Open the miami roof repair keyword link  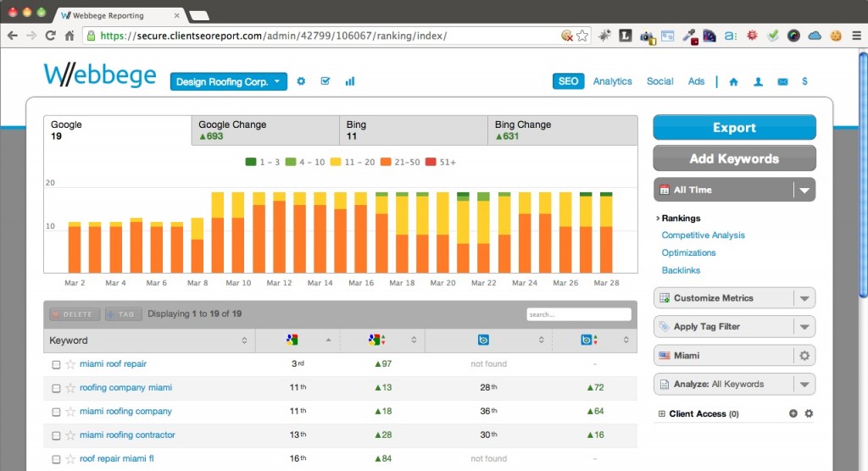click(x=113, y=364)
